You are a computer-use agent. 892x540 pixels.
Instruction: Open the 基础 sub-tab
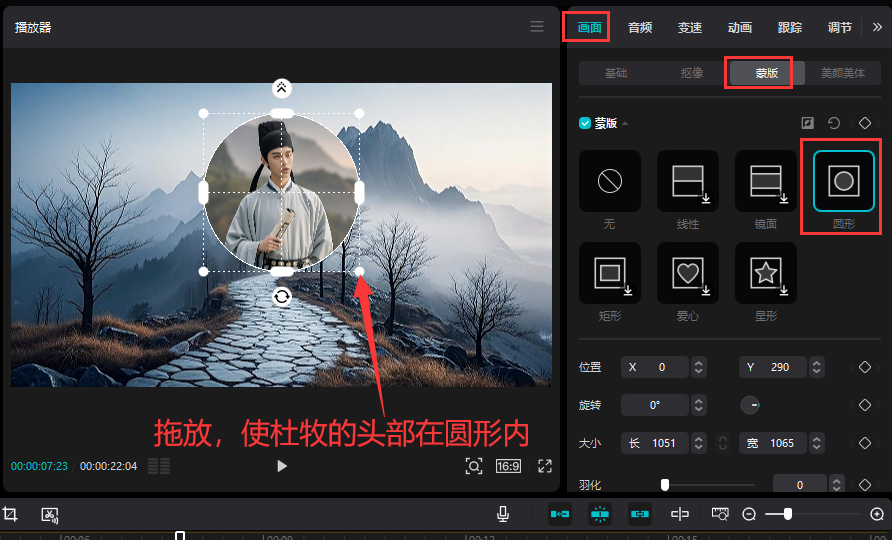click(616, 73)
